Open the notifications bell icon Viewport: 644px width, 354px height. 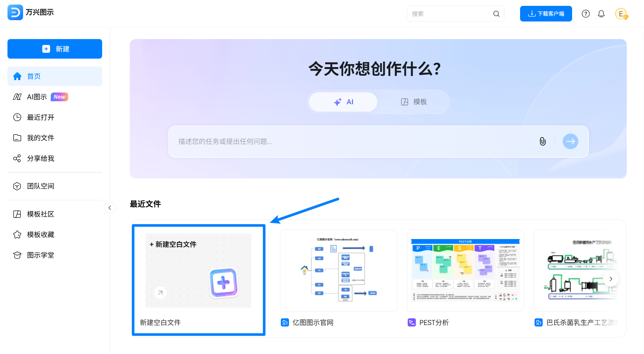click(601, 14)
